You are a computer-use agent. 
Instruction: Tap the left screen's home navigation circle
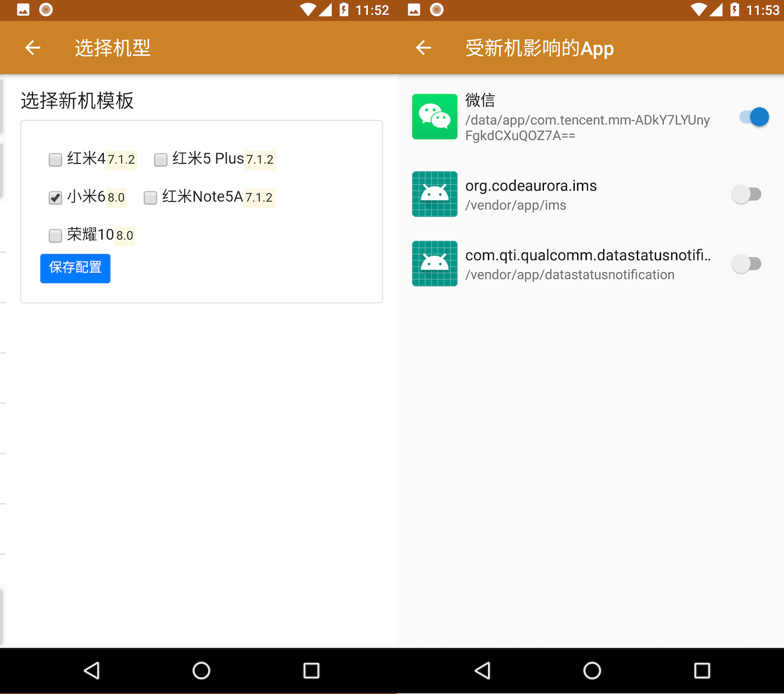point(201,670)
